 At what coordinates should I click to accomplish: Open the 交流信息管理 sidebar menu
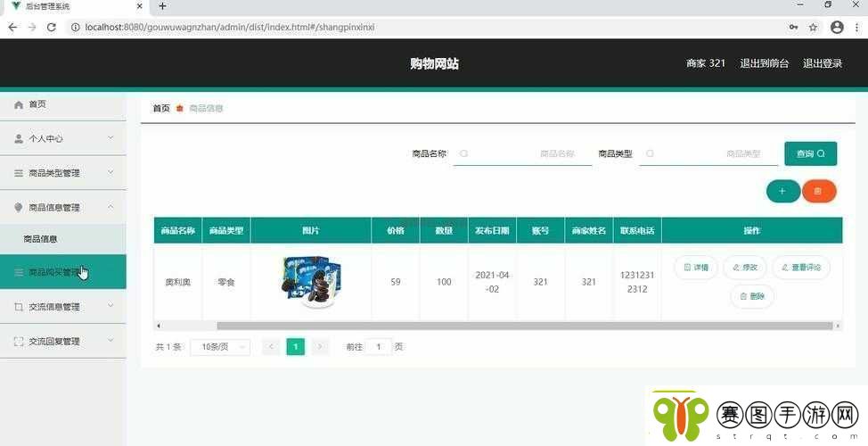coord(63,306)
